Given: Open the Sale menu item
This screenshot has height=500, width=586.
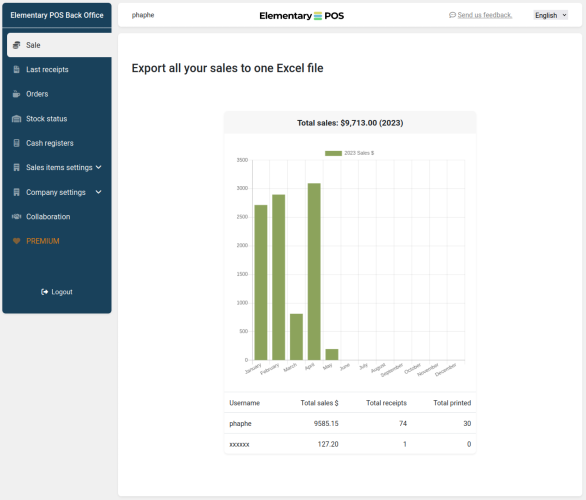Looking at the screenshot, I should [x=59, y=45].
